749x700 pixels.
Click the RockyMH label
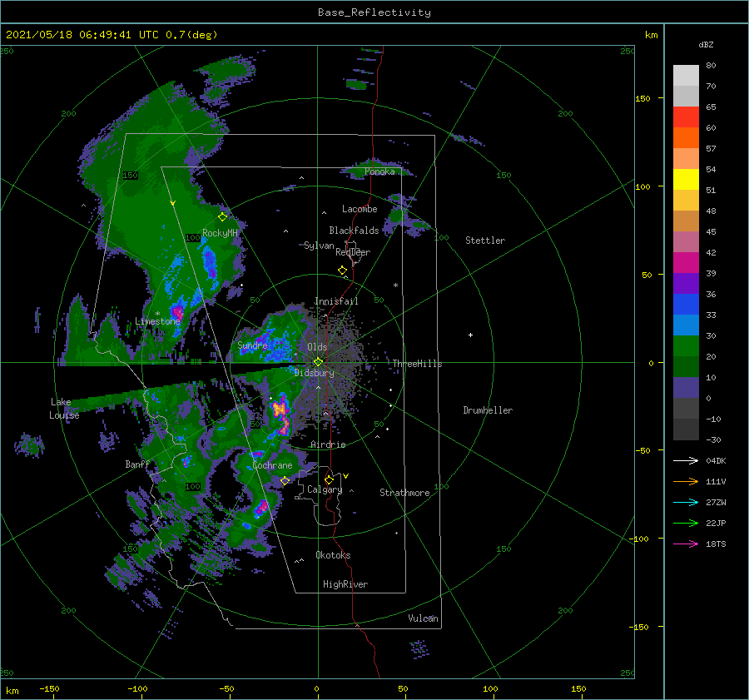[220, 233]
